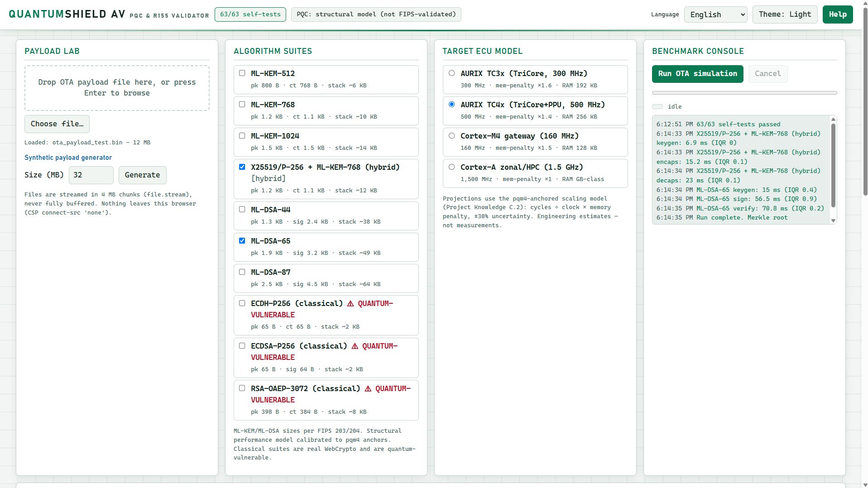Uncheck the X25519/P-256 hybrid suite checkbox
The height and width of the screenshot is (488, 868).
pyautogui.click(x=242, y=167)
